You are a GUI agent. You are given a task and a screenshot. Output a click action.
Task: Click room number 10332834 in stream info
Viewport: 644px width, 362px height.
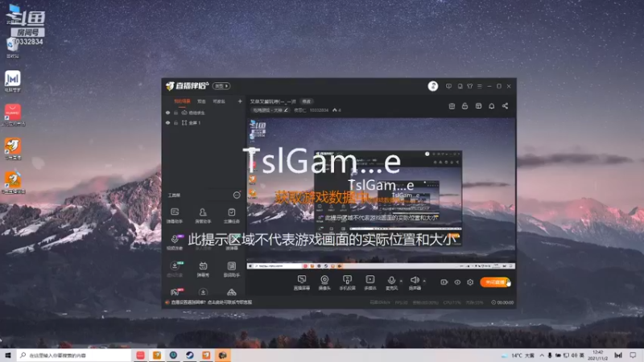click(x=319, y=110)
